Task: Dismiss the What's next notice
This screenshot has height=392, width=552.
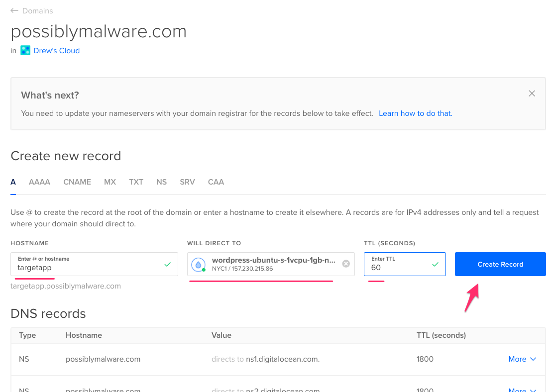Action: tap(532, 94)
